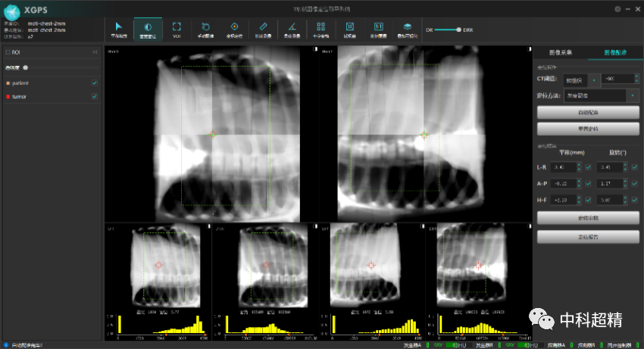Open the 3D layer cube tool

(x=408, y=28)
